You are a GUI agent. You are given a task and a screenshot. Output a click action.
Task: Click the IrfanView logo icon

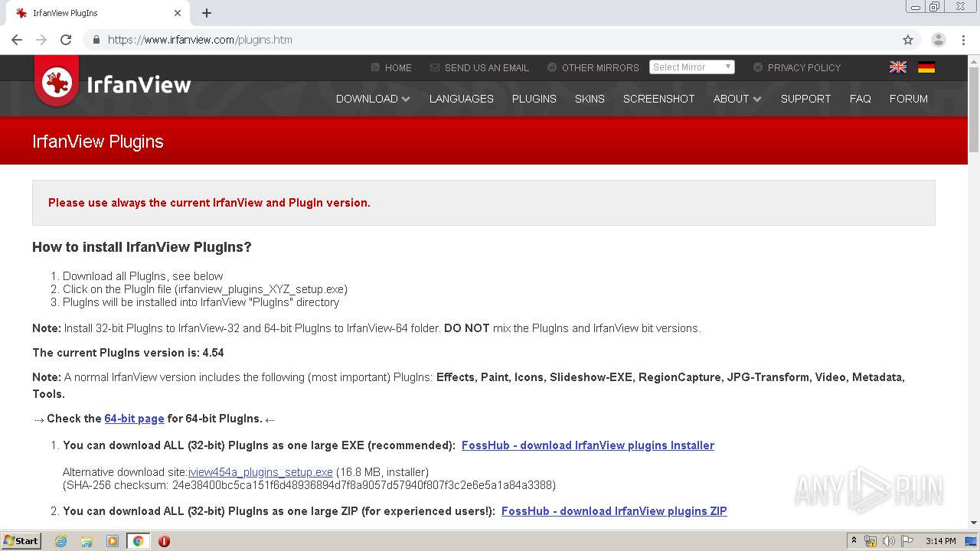[x=57, y=81]
